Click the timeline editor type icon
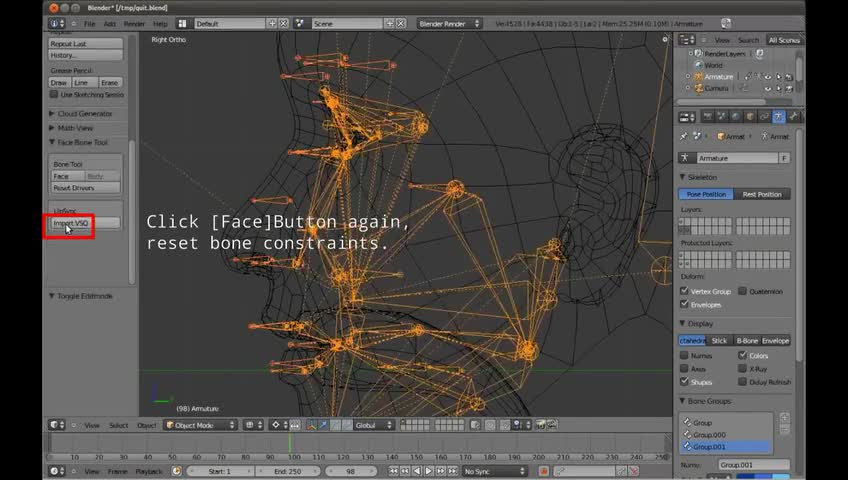Viewport: 848px width, 480px height. (x=57, y=471)
